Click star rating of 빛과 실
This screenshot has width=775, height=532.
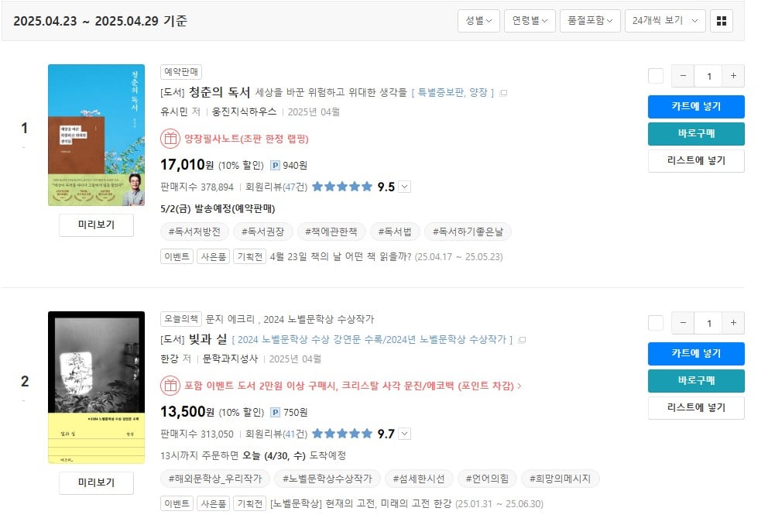(342, 434)
